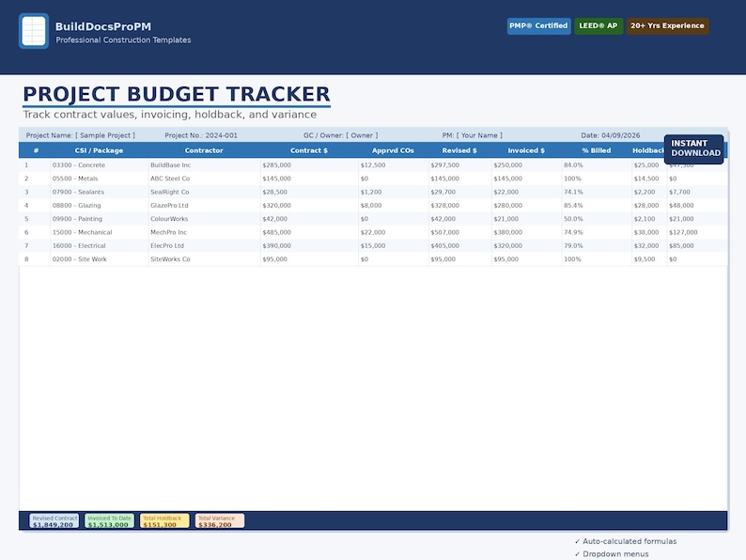
Task: Select the SiteWorks Co contractor cell
Action: click(204, 259)
